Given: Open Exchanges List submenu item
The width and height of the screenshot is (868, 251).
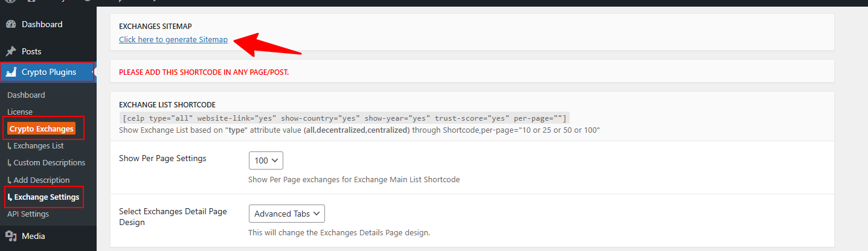Looking at the screenshot, I should pyautogui.click(x=36, y=145).
